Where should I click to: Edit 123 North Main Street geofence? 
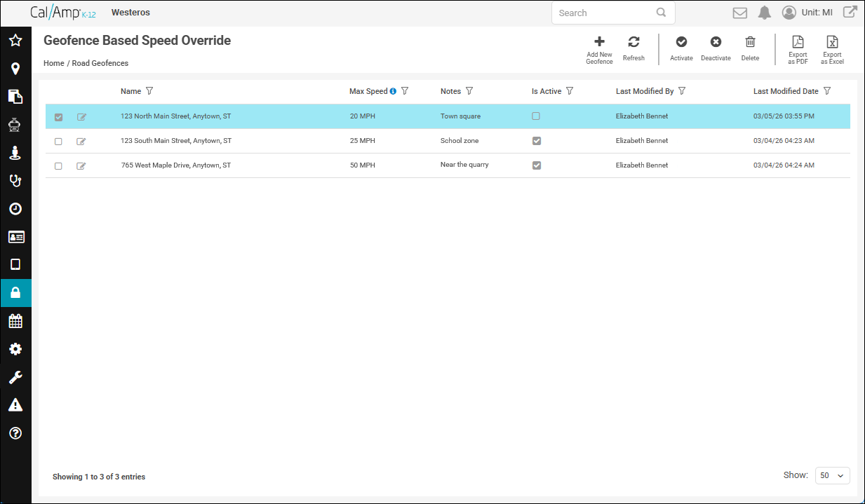[x=81, y=117]
